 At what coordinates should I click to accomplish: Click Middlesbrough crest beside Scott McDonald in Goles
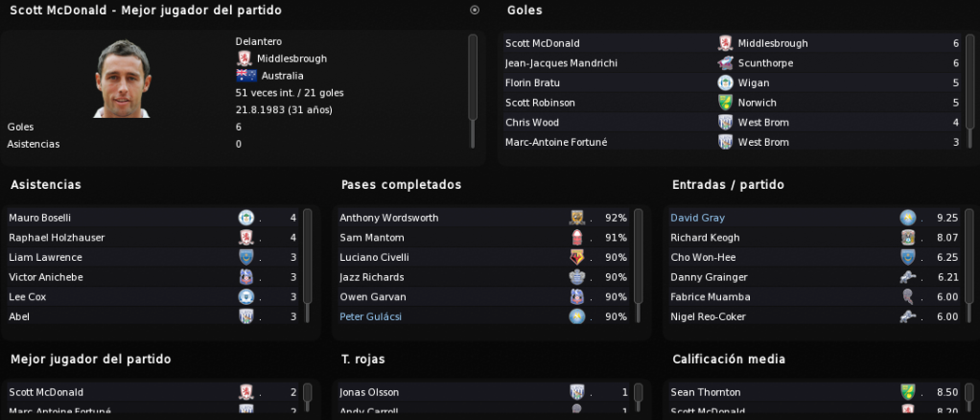(726, 43)
